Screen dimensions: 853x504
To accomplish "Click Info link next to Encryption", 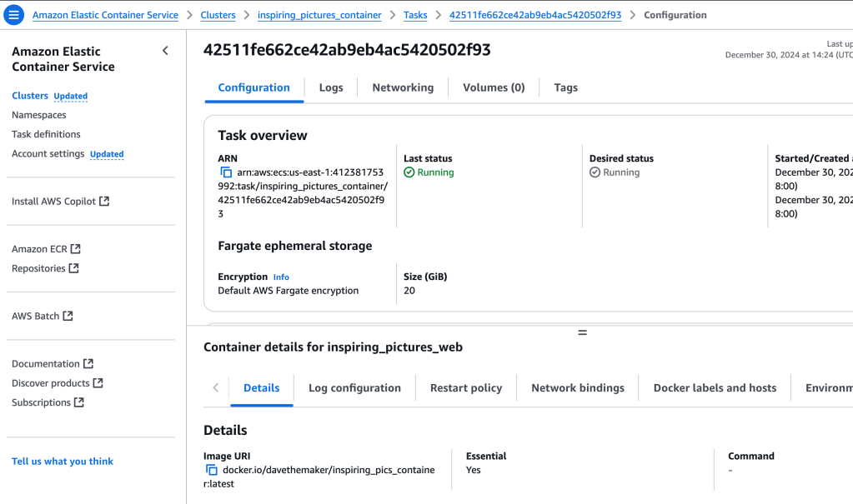I will pyautogui.click(x=281, y=277).
